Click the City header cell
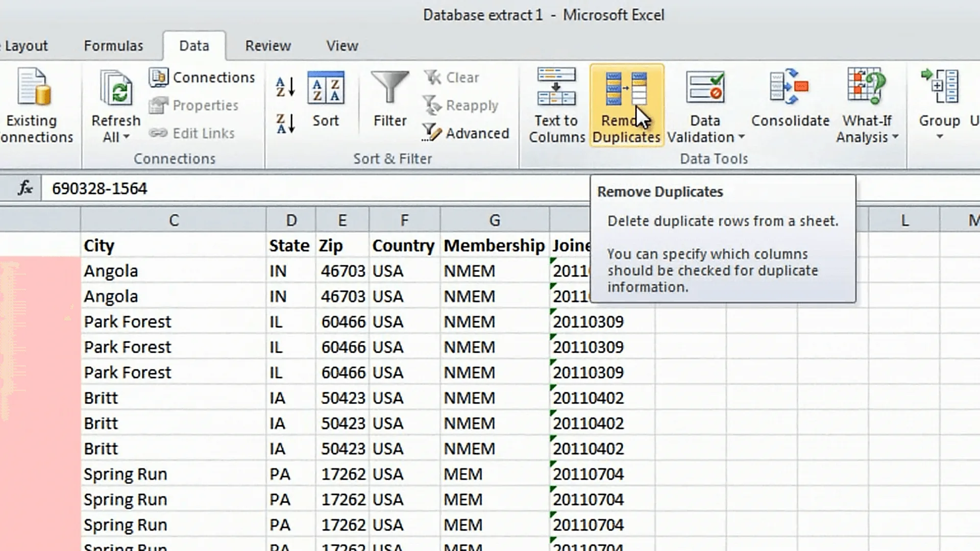The height and width of the screenshot is (551, 980). tap(174, 245)
